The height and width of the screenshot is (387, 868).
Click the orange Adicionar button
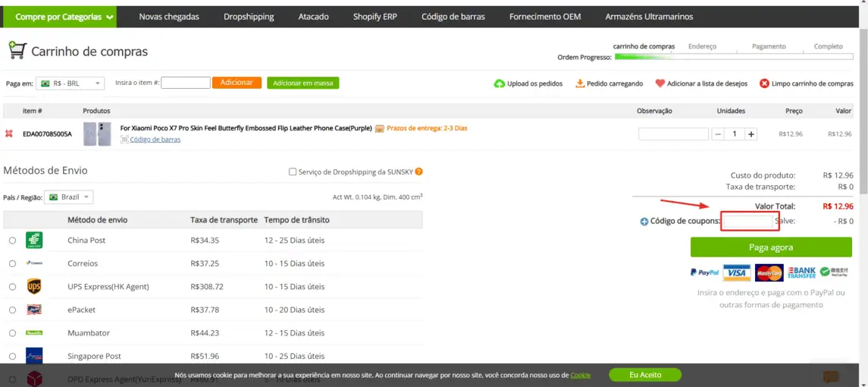pyautogui.click(x=237, y=83)
